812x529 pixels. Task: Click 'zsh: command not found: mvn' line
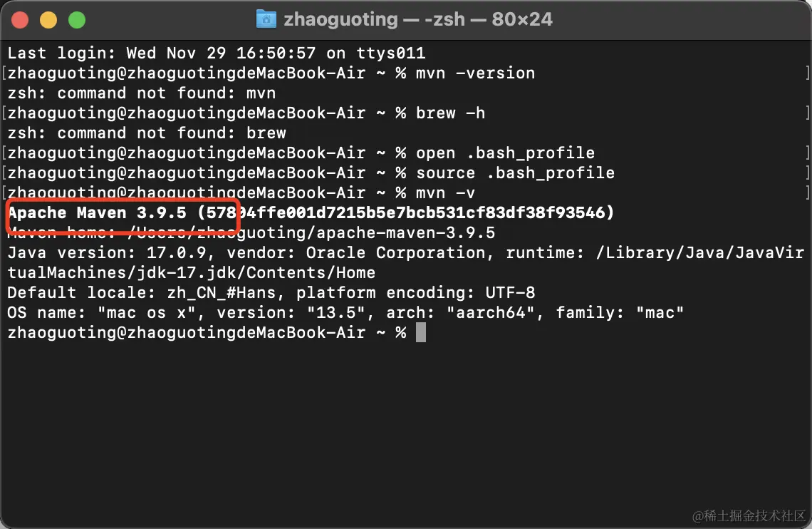click(x=141, y=93)
